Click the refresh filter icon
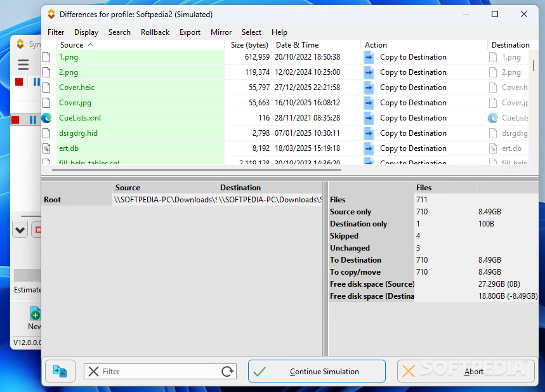Viewport: 545px width, 392px height. [227, 372]
